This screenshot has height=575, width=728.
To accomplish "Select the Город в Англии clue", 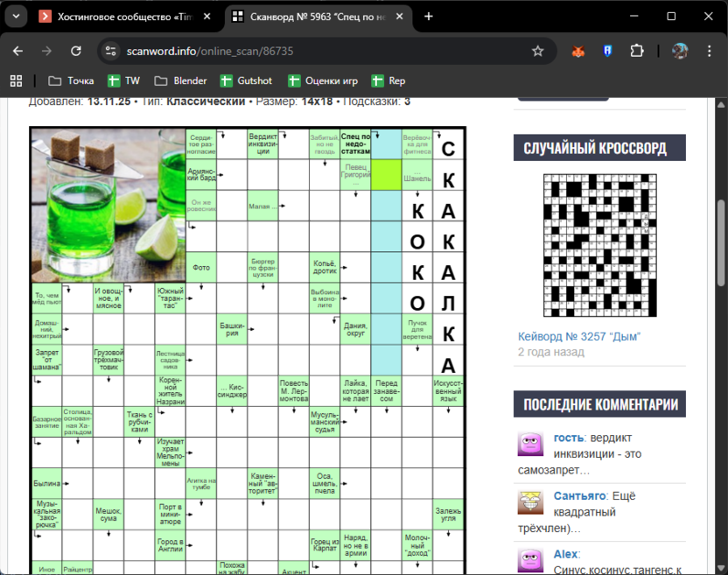I will (170, 545).
